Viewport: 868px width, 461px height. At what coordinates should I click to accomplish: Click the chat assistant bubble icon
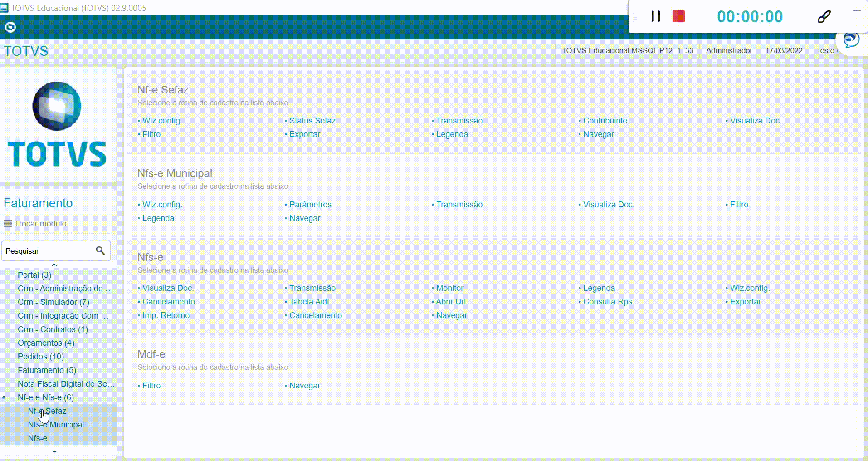851,40
